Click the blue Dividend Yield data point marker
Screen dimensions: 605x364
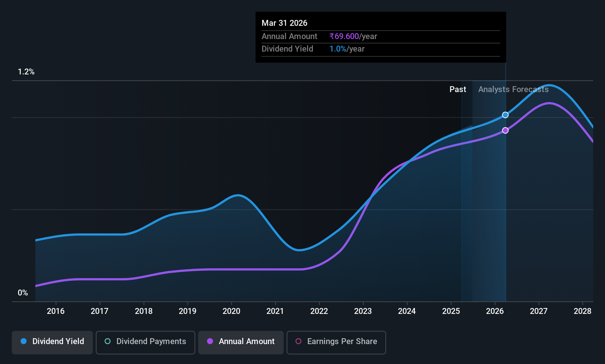[x=506, y=115]
